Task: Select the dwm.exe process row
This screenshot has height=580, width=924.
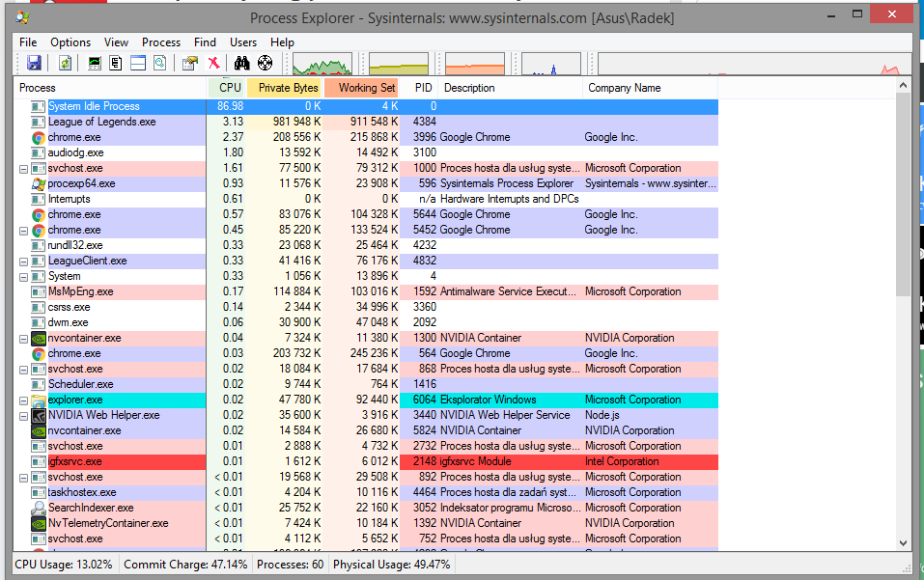Action: click(x=366, y=322)
